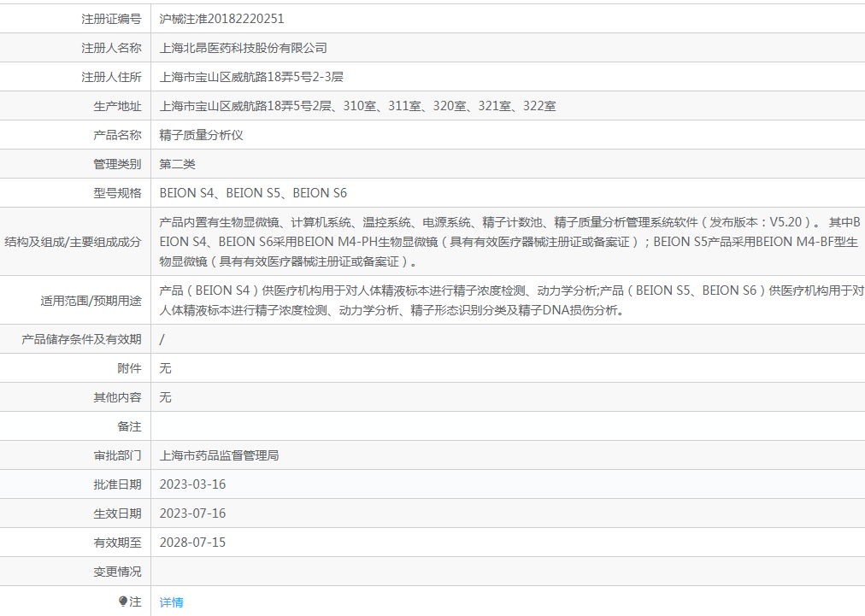Image resolution: width=865 pixels, height=616 pixels.
Task: Open the 详情 link at the bottom
Action: pos(171,602)
